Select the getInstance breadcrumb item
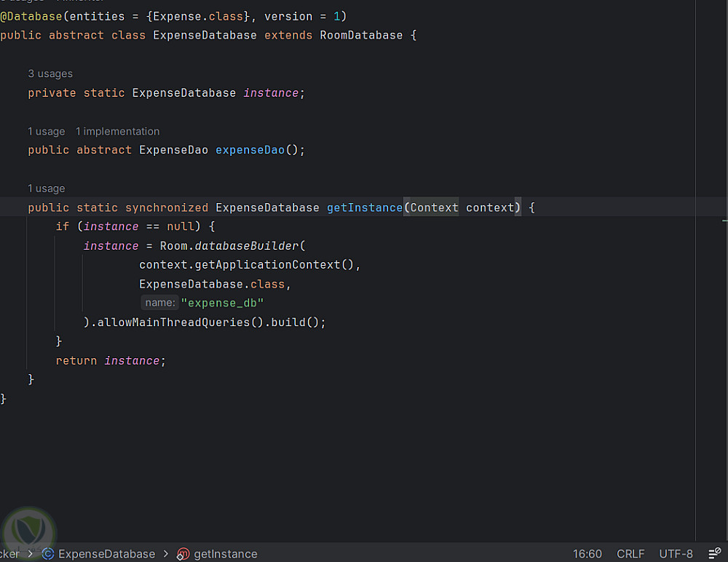 point(225,554)
